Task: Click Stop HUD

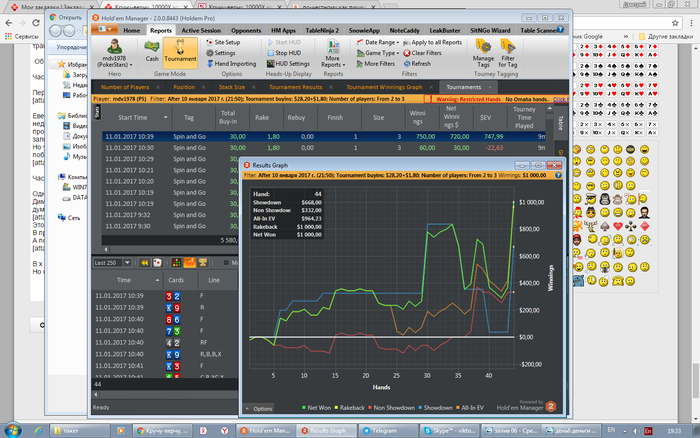Action: point(284,53)
